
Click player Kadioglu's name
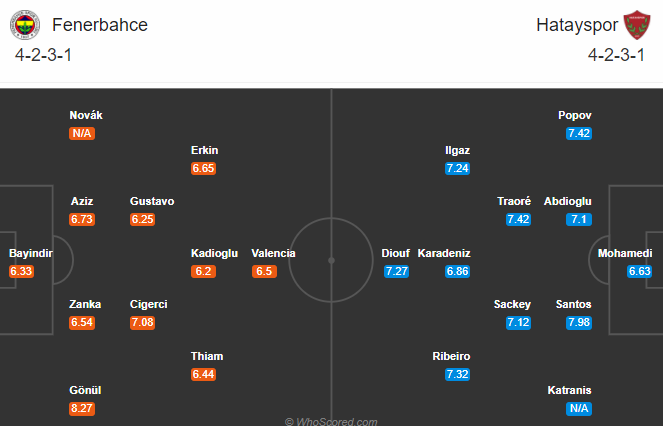click(x=214, y=253)
